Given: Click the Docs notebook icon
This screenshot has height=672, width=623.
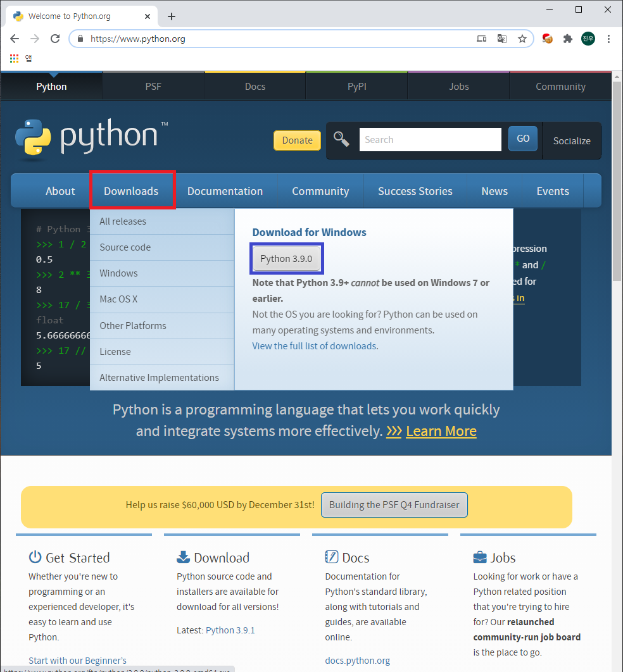Looking at the screenshot, I should pyautogui.click(x=331, y=557).
